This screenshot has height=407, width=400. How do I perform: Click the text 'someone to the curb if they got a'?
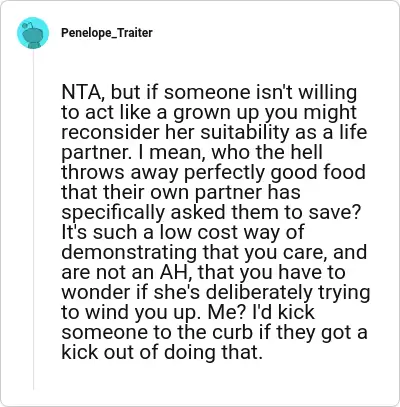tap(214, 332)
